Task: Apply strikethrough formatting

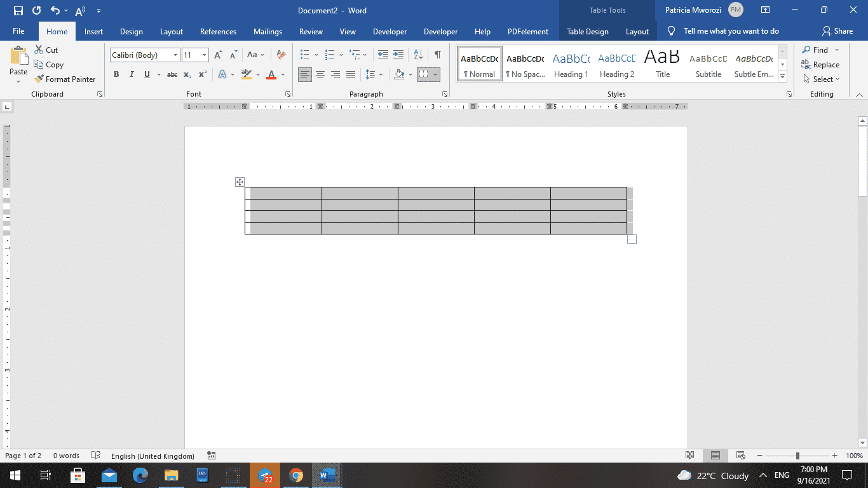Action: pyautogui.click(x=172, y=74)
